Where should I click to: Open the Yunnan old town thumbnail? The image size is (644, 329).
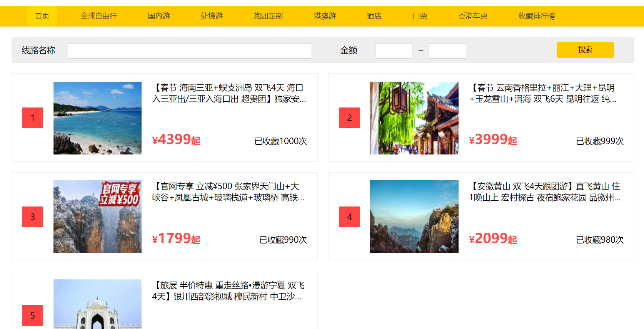(x=414, y=118)
